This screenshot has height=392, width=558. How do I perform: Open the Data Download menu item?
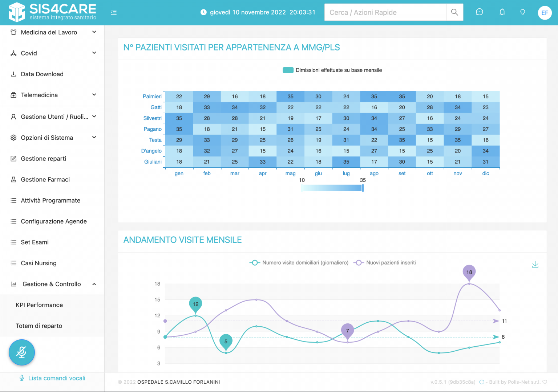tap(42, 74)
